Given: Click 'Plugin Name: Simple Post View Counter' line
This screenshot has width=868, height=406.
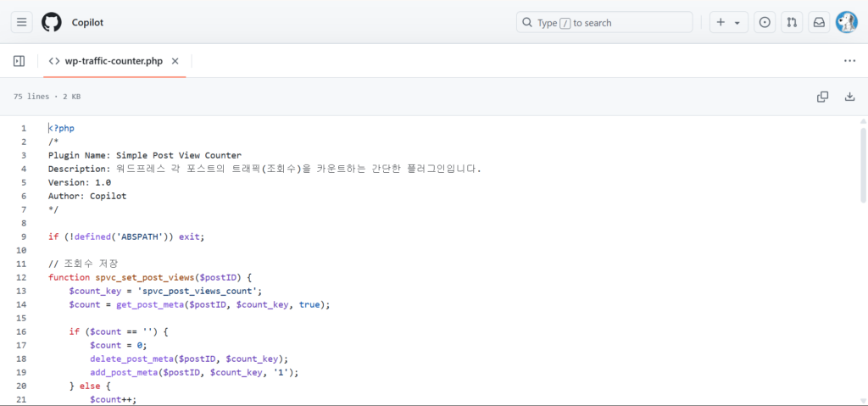Looking at the screenshot, I should click(145, 155).
